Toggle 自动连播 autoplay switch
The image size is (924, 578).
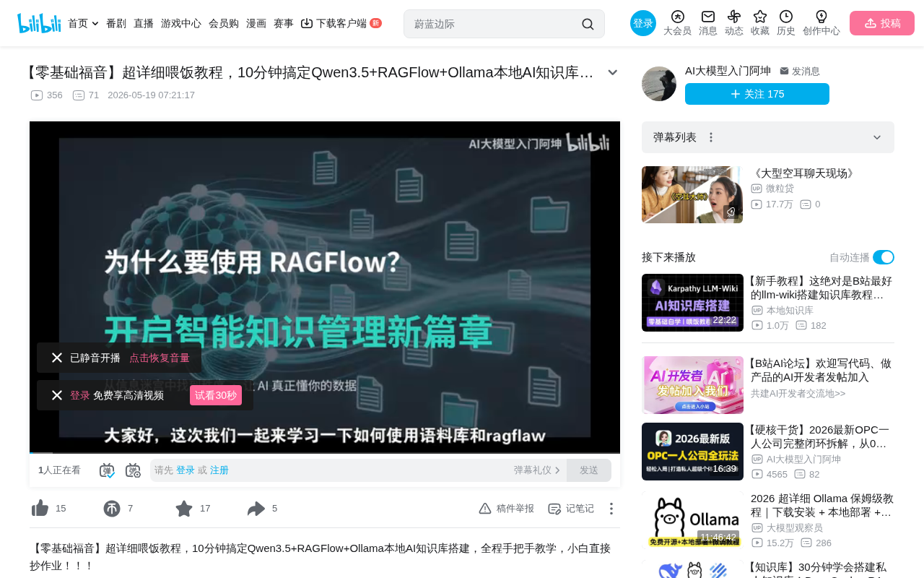point(884,257)
